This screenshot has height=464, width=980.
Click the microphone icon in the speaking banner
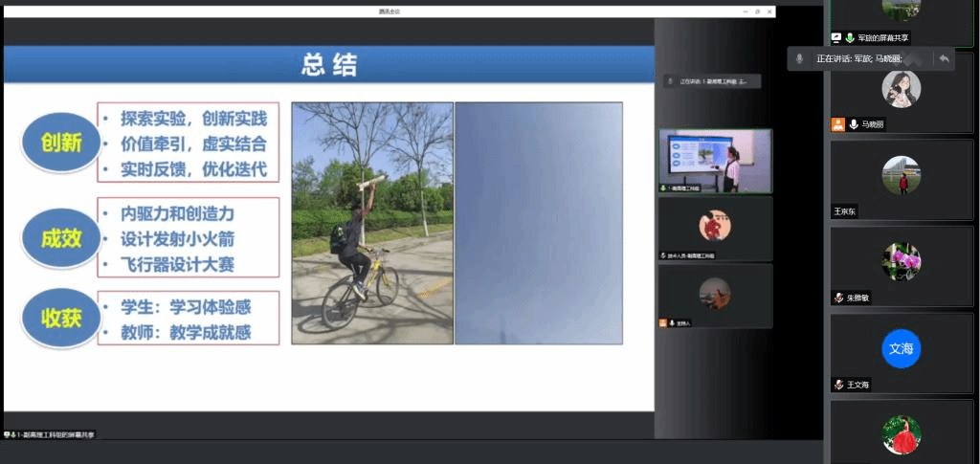click(799, 58)
